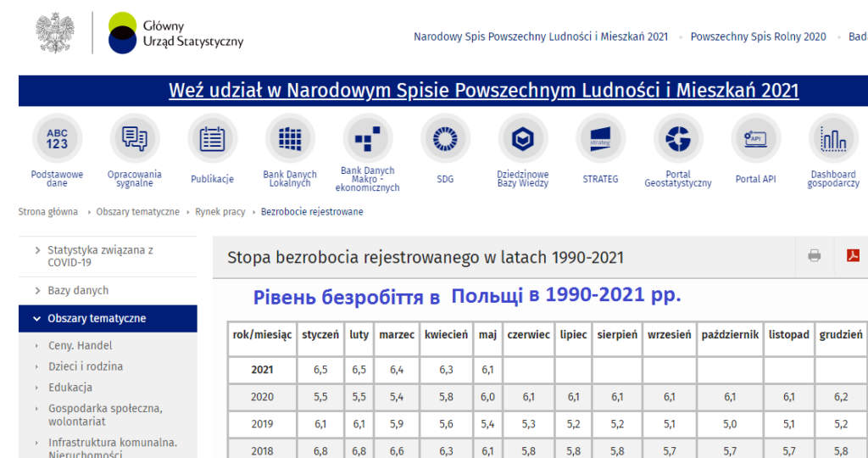Open the Dashboard gospodarczy icon

pos(833,138)
